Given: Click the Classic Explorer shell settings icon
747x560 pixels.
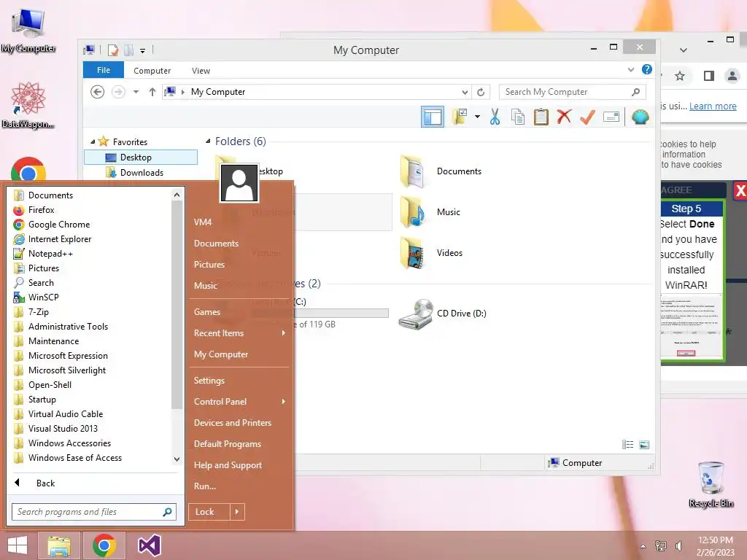Looking at the screenshot, I should tap(640, 117).
